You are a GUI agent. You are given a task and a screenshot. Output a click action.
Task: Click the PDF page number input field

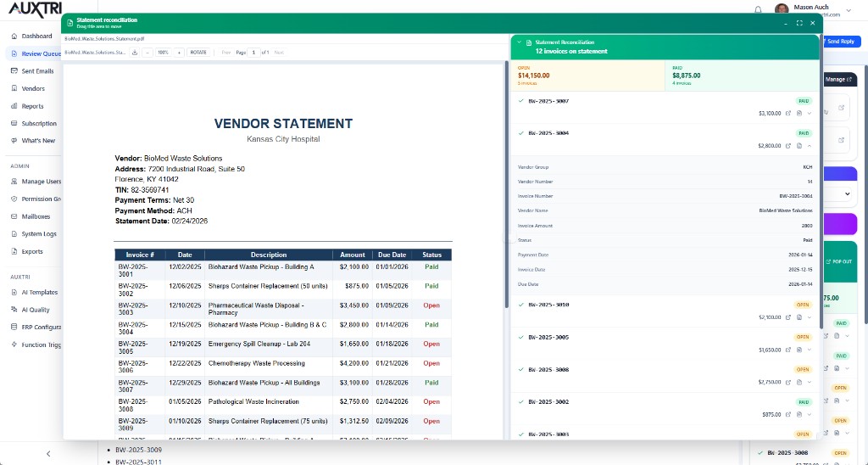253,53
